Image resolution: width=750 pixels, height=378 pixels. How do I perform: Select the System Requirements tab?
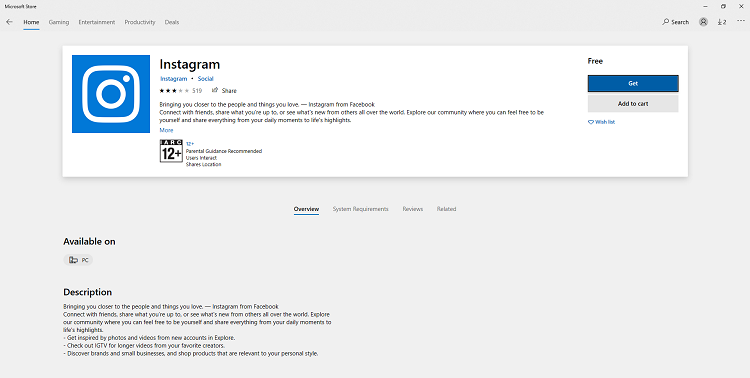tap(361, 209)
